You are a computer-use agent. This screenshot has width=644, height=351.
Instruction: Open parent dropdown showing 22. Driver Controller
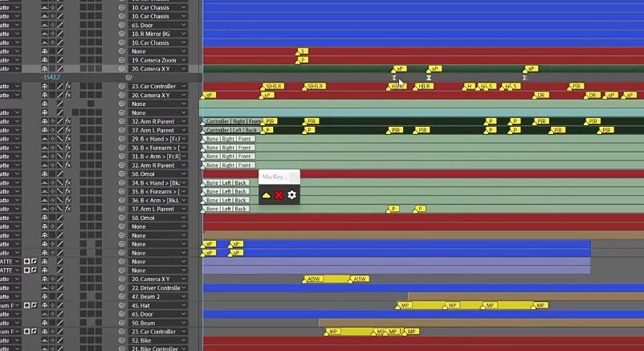point(158,288)
